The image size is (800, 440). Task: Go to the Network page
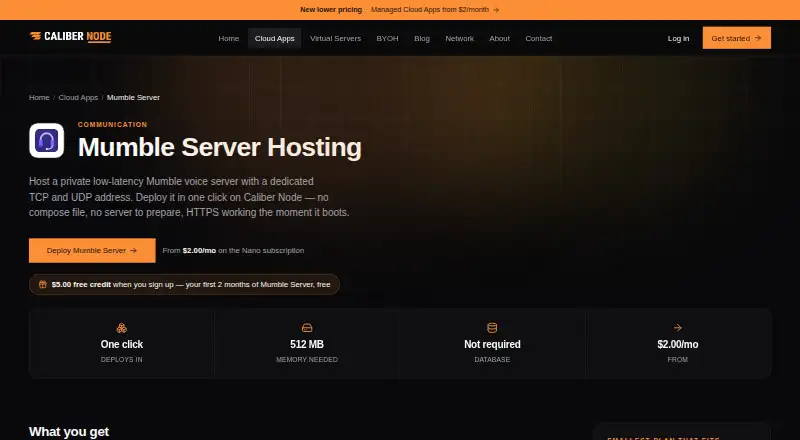tap(459, 38)
